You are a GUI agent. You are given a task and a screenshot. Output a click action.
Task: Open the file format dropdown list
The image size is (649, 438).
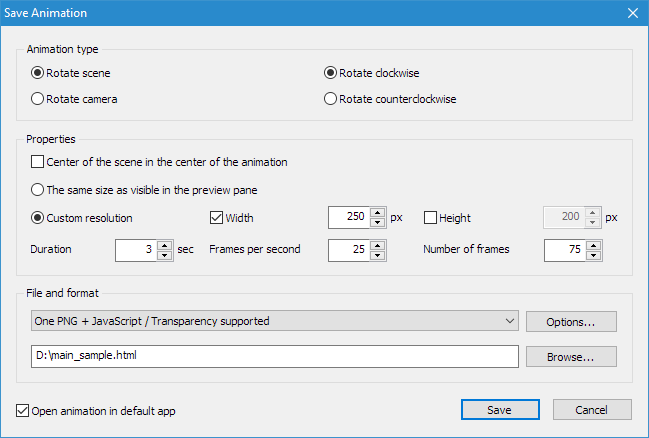point(274,321)
